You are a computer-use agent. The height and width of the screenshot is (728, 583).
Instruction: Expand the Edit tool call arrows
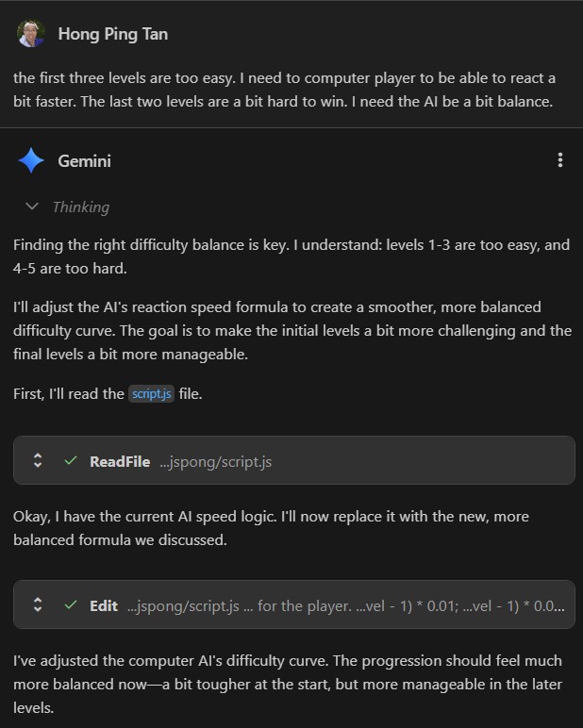click(x=38, y=605)
